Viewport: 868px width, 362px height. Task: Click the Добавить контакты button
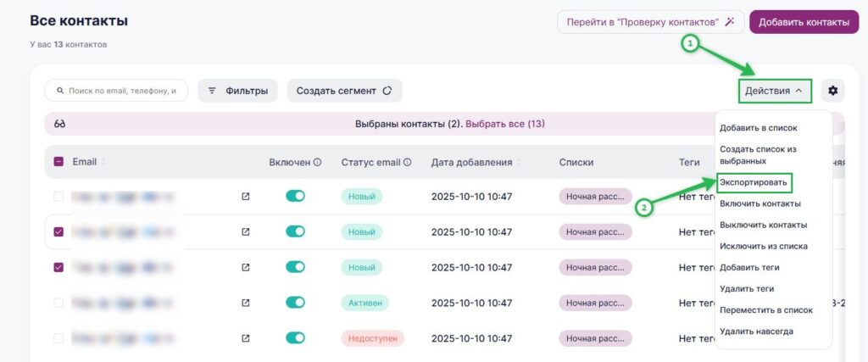coord(804,22)
